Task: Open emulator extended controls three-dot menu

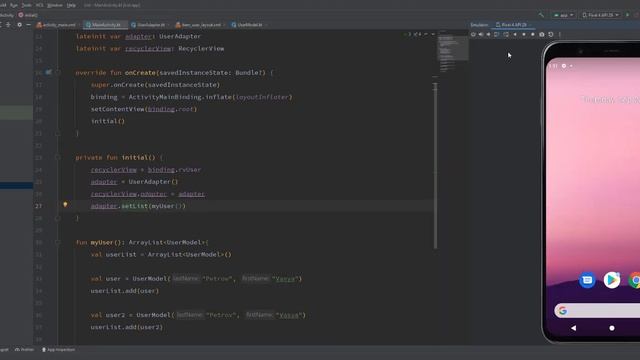Action: click(x=560, y=35)
